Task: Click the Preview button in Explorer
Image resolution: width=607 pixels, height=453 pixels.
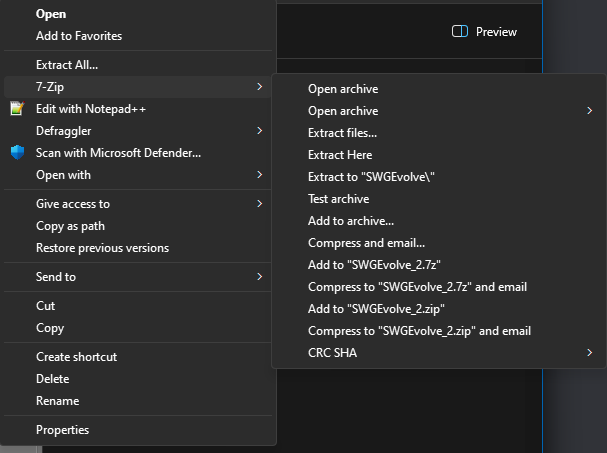Action: tap(484, 32)
